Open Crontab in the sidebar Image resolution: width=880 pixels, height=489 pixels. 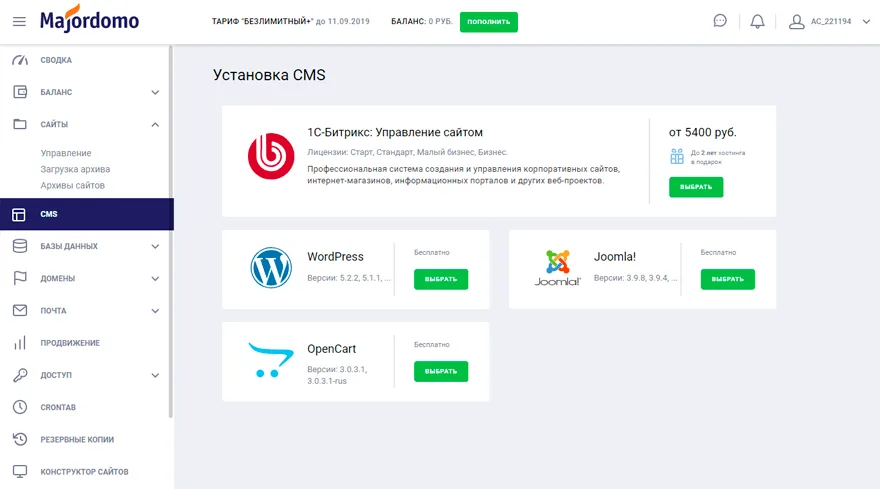[x=84, y=407]
